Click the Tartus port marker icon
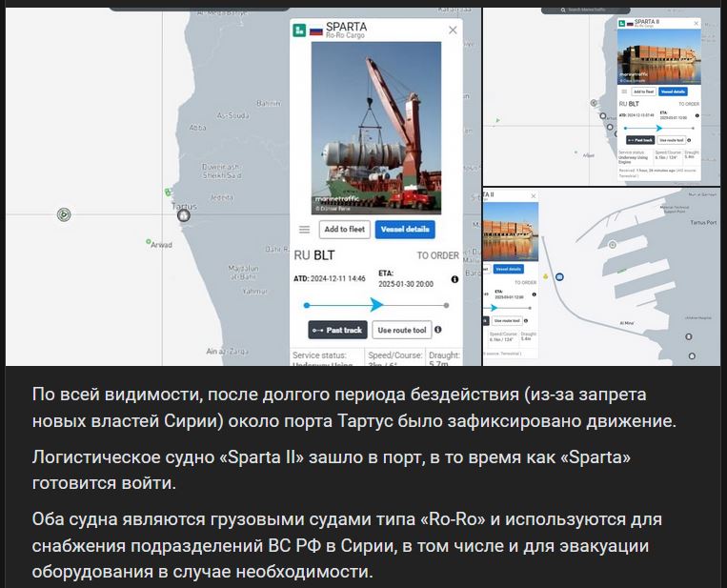The width and height of the screenshot is (727, 588). pos(185,216)
